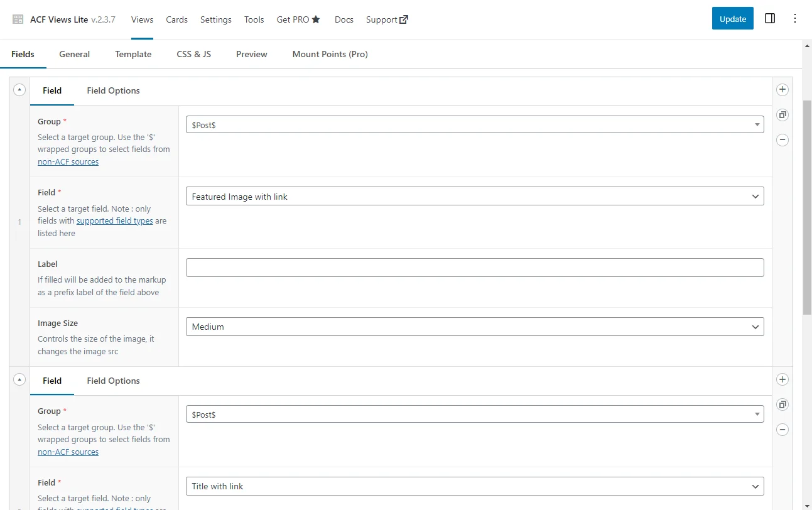Screen dimensions: 812x510
Task: Switch to the General tab
Action: pos(75,54)
